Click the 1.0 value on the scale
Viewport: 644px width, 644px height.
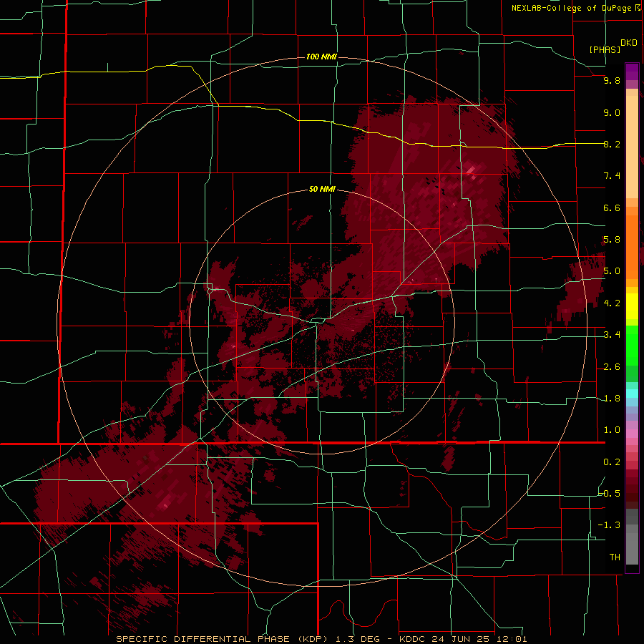[612, 430]
